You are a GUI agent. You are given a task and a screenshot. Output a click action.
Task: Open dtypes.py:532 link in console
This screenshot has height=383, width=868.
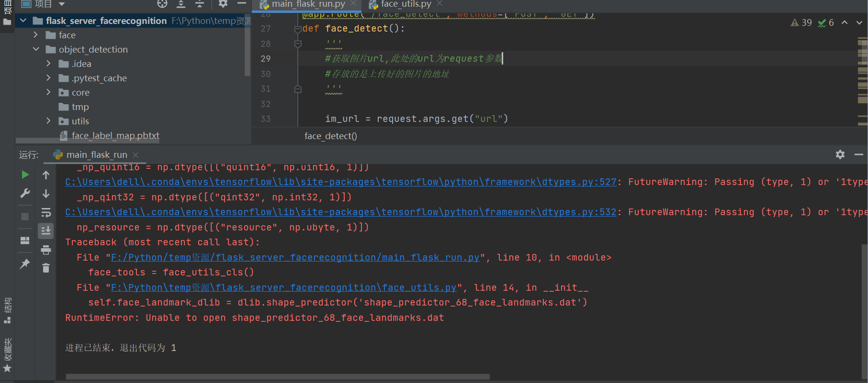(x=341, y=212)
